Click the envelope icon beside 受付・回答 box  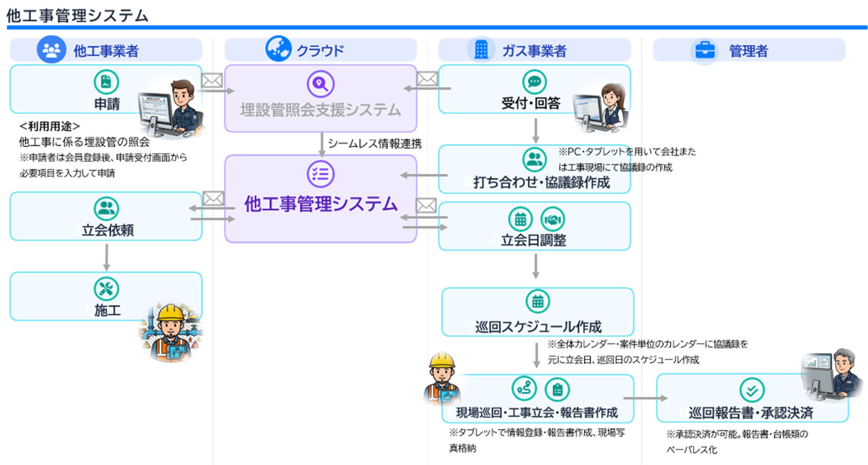point(427,79)
